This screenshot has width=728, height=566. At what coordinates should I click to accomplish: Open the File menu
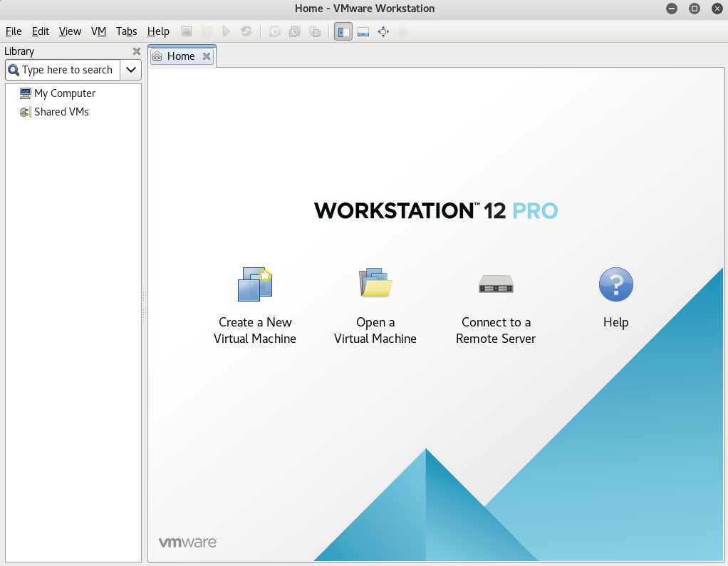[14, 31]
